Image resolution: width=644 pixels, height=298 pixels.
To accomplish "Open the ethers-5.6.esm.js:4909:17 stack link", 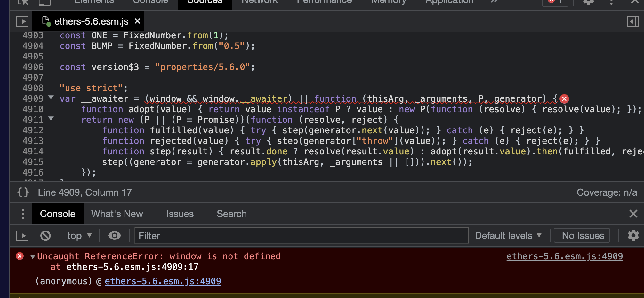I will (133, 267).
